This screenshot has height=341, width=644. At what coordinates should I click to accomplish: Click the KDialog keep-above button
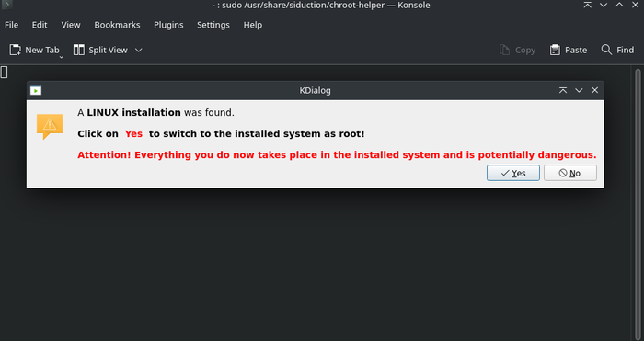point(563,90)
